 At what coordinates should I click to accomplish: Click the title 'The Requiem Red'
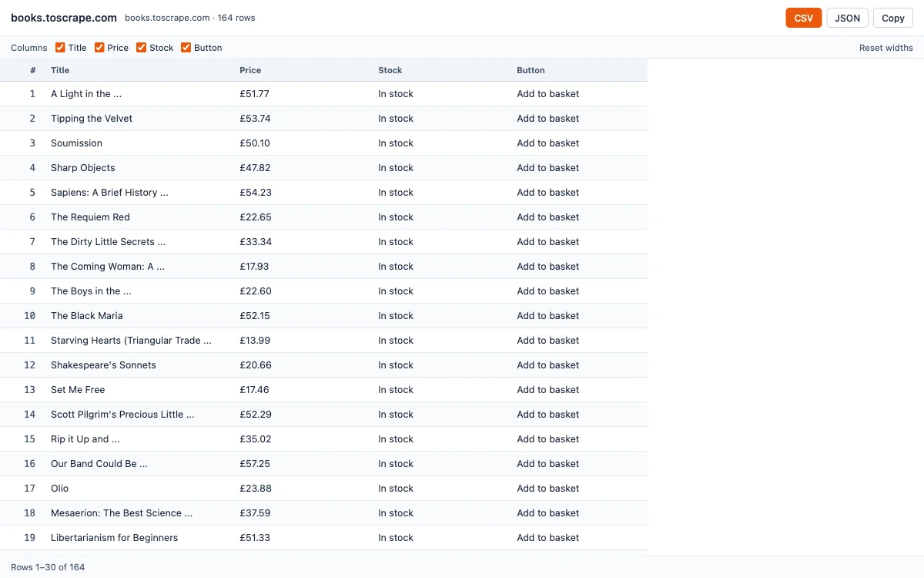pyautogui.click(x=90, y=217)
